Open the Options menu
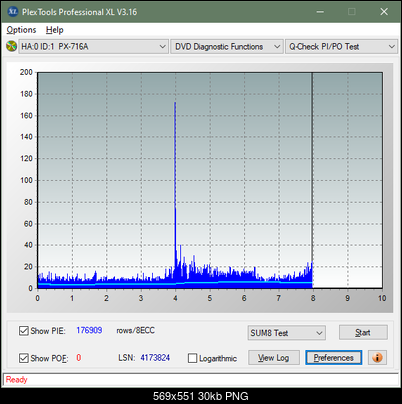The width and height of the screenshot is (402, 404). 21,30
